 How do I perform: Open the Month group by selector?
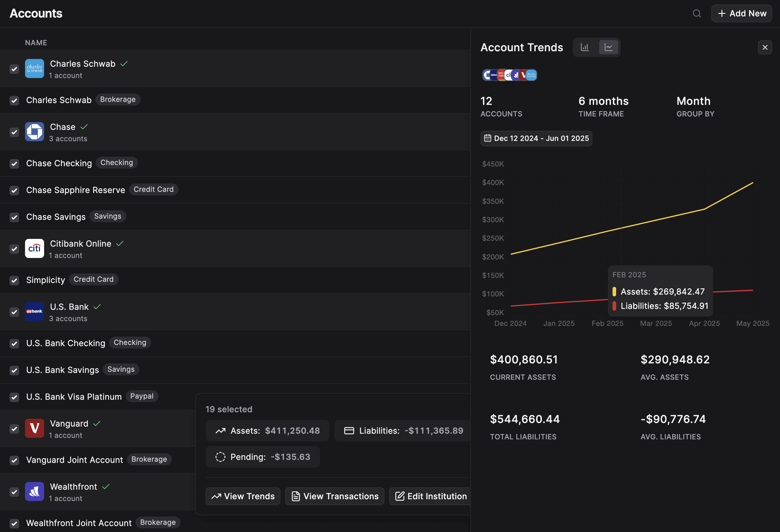click(x=695, y=106)
